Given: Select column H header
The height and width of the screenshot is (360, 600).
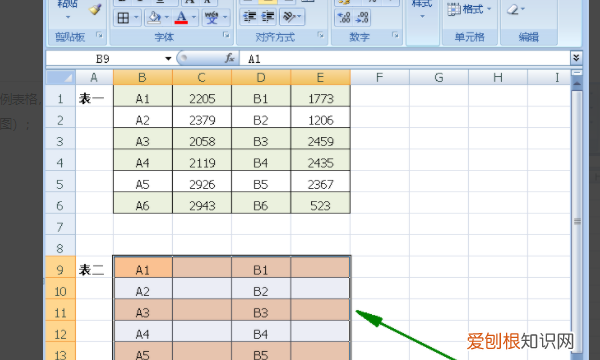Looking at the screenshot, I should click(x=498, y=78).
